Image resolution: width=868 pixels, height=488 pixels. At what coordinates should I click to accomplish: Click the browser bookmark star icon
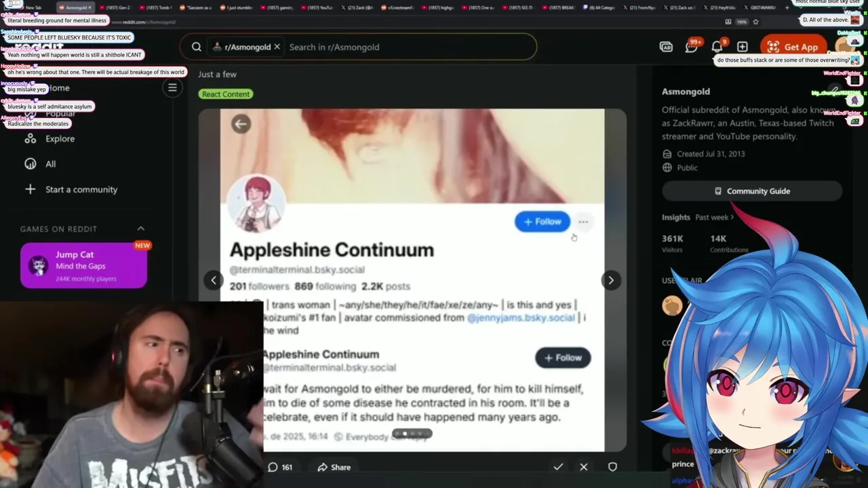755,22
